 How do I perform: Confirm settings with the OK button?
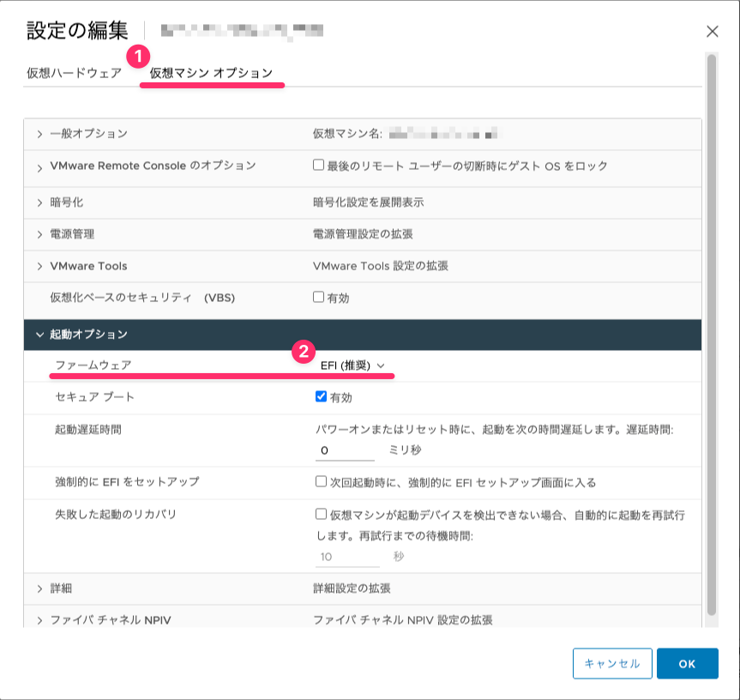pos(687,663)
